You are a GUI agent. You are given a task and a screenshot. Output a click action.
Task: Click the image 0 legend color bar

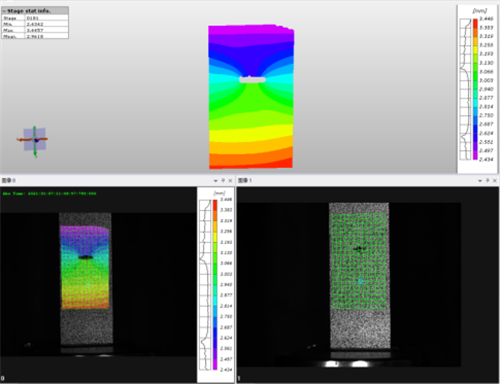pyautogui.click(x=215, y=285)
